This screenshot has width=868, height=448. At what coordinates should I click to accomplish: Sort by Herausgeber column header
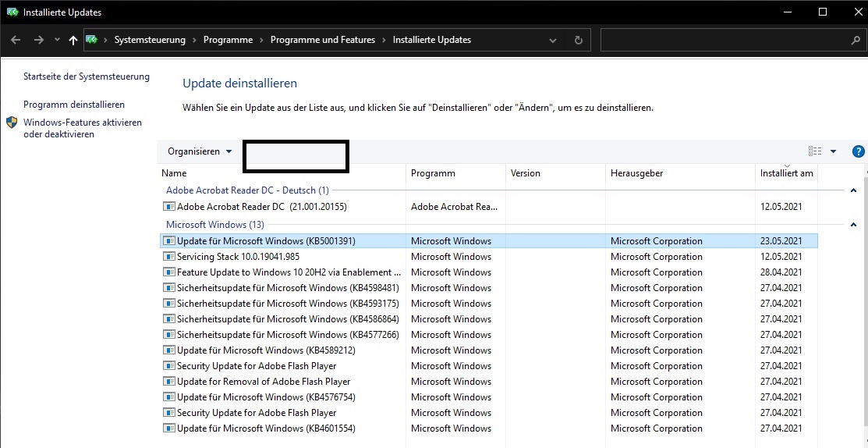tap(680, 173)
